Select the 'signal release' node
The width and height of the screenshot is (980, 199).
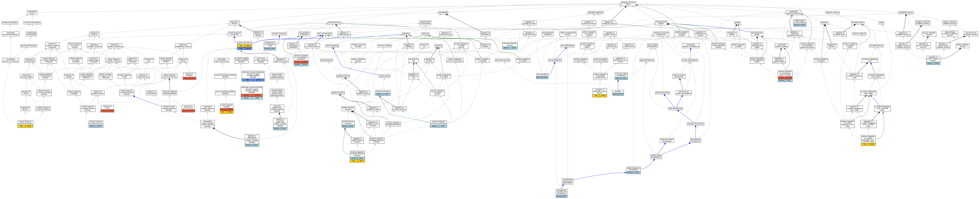click(385, 76)
